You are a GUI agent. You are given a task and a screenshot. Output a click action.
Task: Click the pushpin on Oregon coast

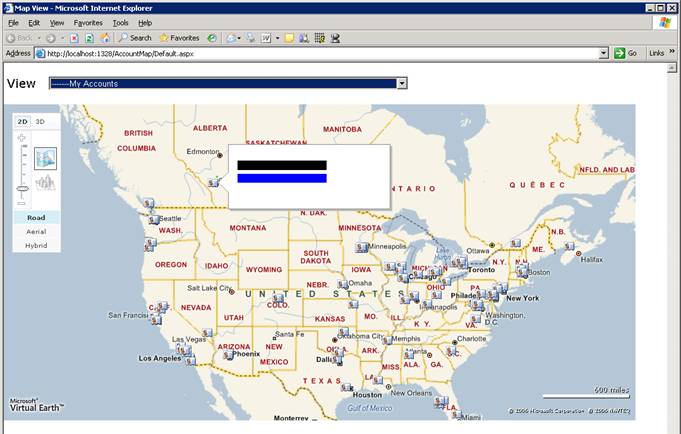point(150,245)
